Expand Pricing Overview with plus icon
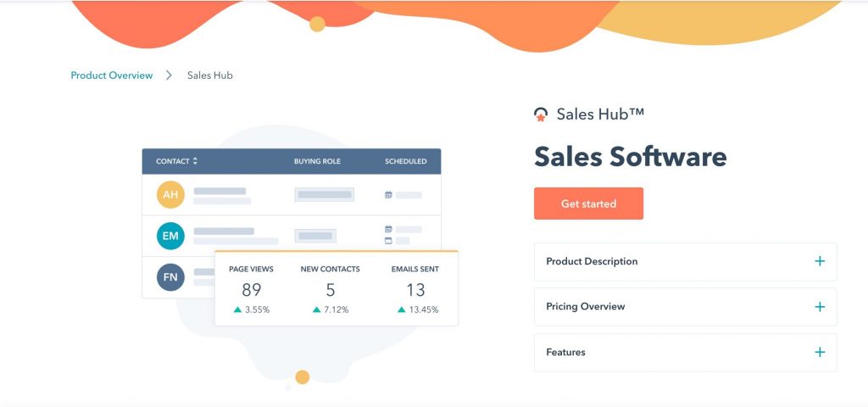868x407 pixels. (x=819, y=307)
